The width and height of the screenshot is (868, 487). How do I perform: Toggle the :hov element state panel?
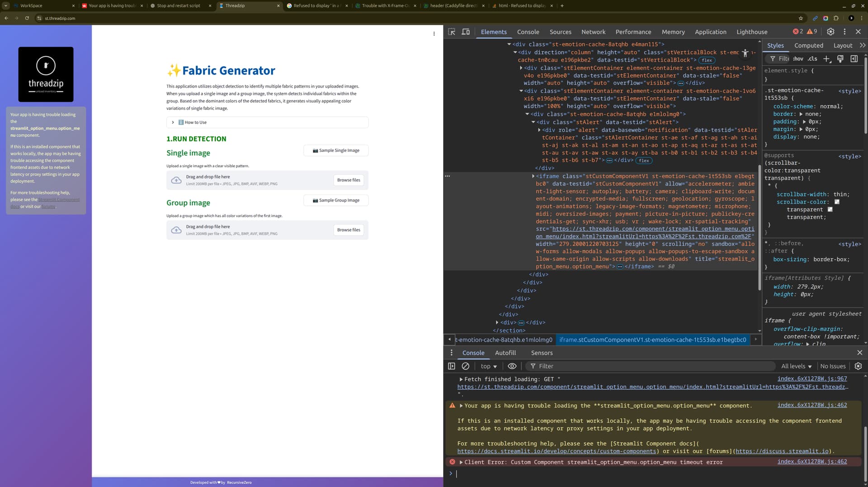pos(798,59)
